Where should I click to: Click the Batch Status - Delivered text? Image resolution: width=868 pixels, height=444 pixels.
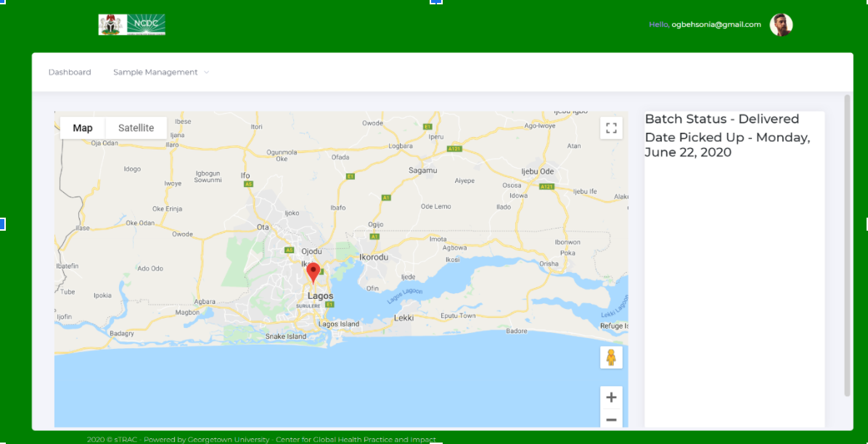click(722, 119)
